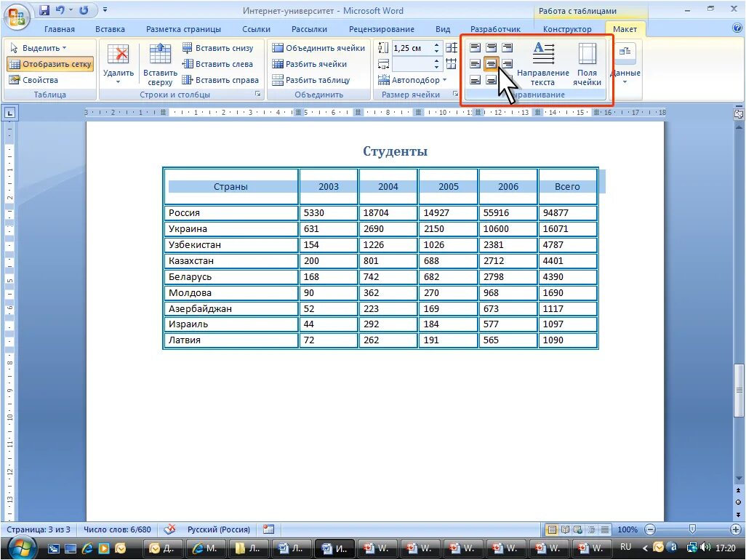Expand Данные group dropdown

coord(625,82)
